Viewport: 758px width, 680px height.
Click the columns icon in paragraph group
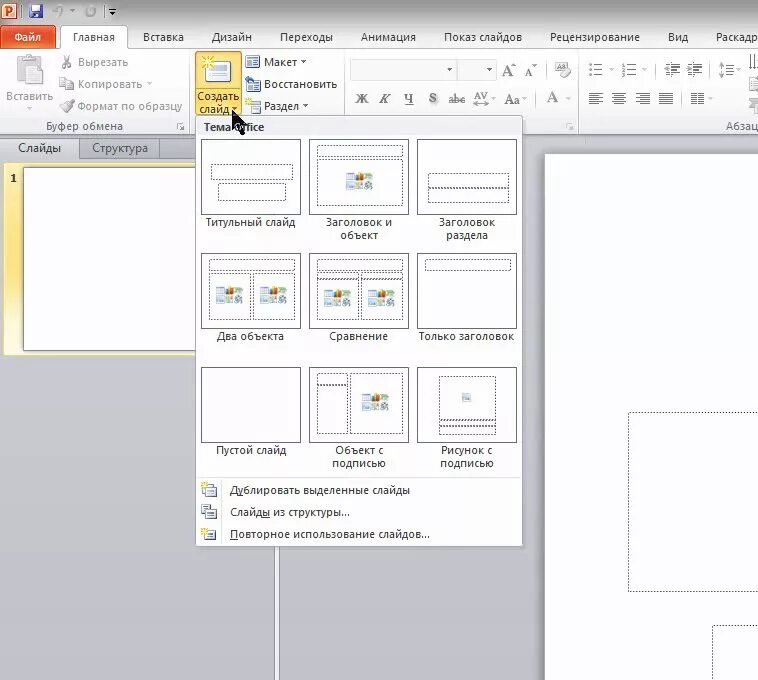click(x=700, y=99)
